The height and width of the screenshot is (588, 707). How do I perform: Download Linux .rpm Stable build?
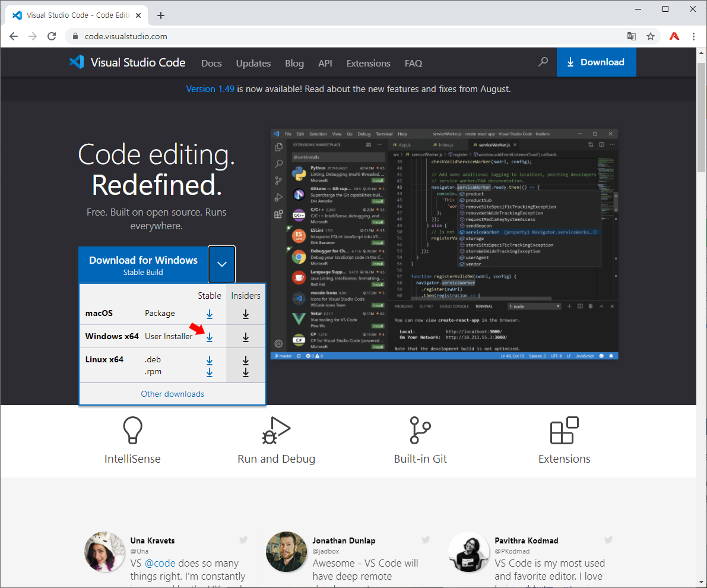tap(210, 372)
